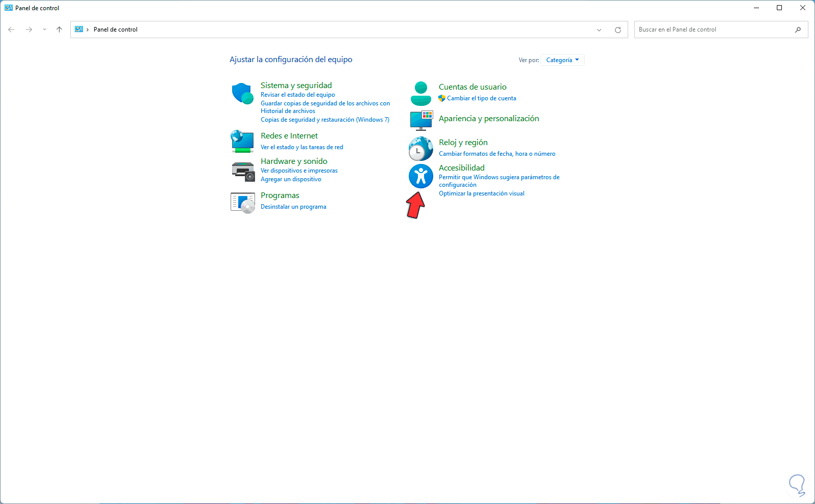Open Reloj y región category link
Viewport: 815px width, 504px height.
point(463,143)
